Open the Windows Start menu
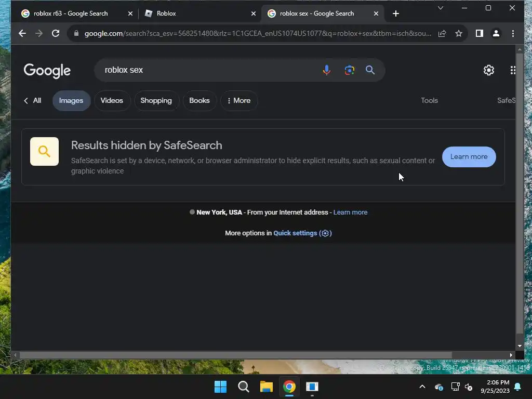Image resolution: width=532 pixels, height=399 pixels. pos(220,387)
